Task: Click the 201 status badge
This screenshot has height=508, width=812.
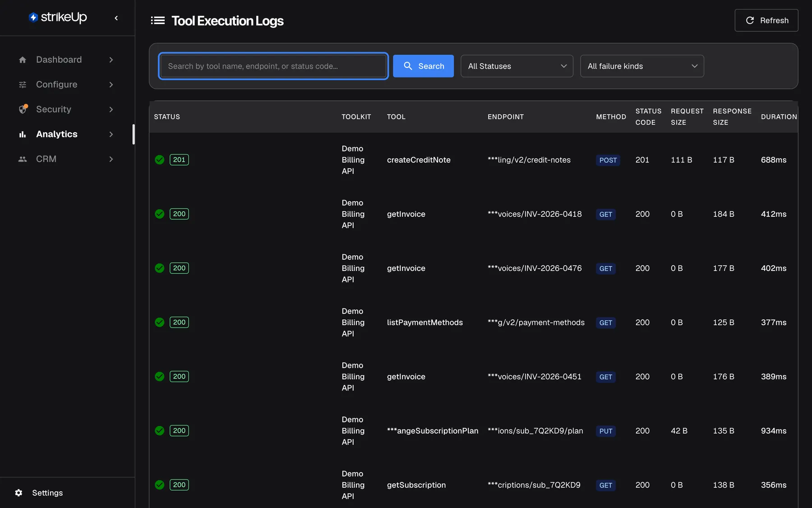Action: click(x=179, y=159)
